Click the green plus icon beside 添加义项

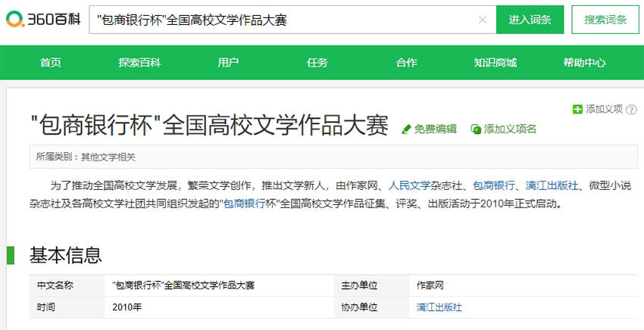point(577,109)
